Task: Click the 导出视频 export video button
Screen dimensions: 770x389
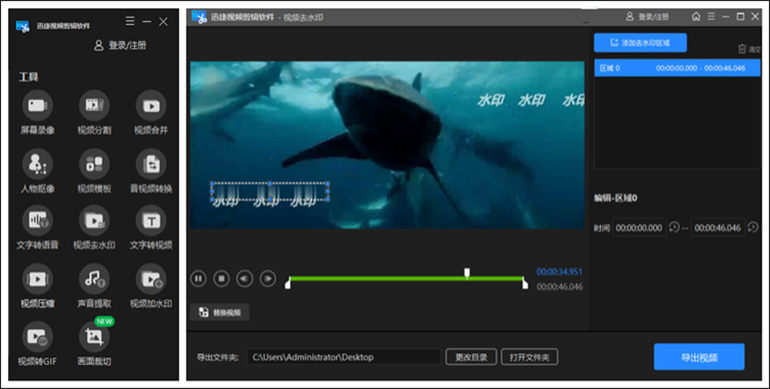Action: coord(699,357)
